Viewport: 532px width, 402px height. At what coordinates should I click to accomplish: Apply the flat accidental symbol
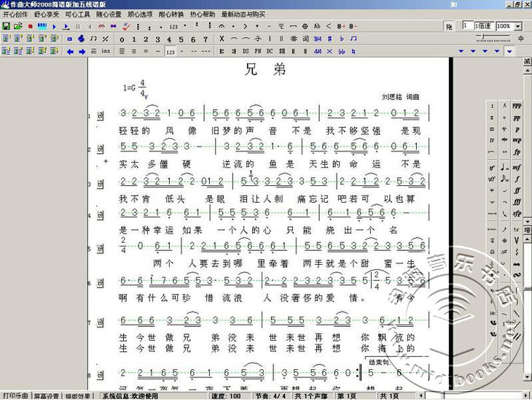[x=342, y=39]
